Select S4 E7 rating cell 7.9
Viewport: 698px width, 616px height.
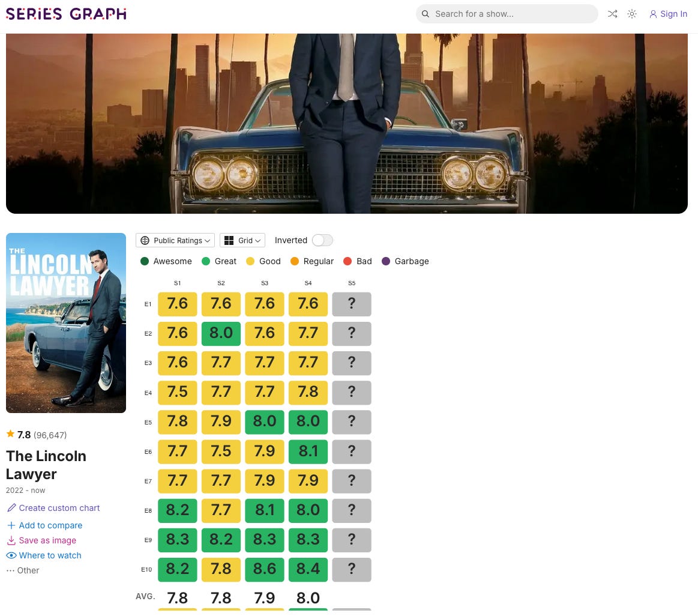[x=308, y=481]
